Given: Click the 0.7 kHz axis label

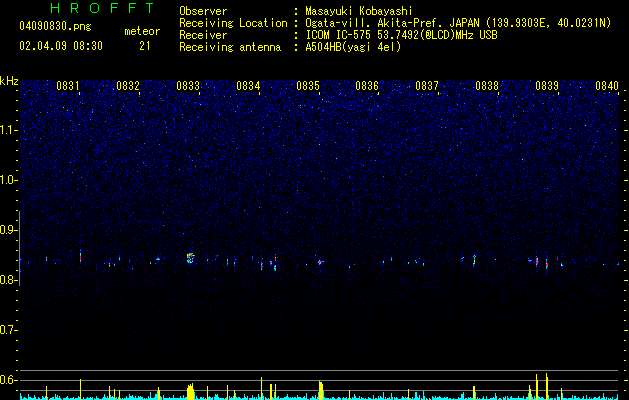Looking at the screenshot, I should click(x=8, y=330).
